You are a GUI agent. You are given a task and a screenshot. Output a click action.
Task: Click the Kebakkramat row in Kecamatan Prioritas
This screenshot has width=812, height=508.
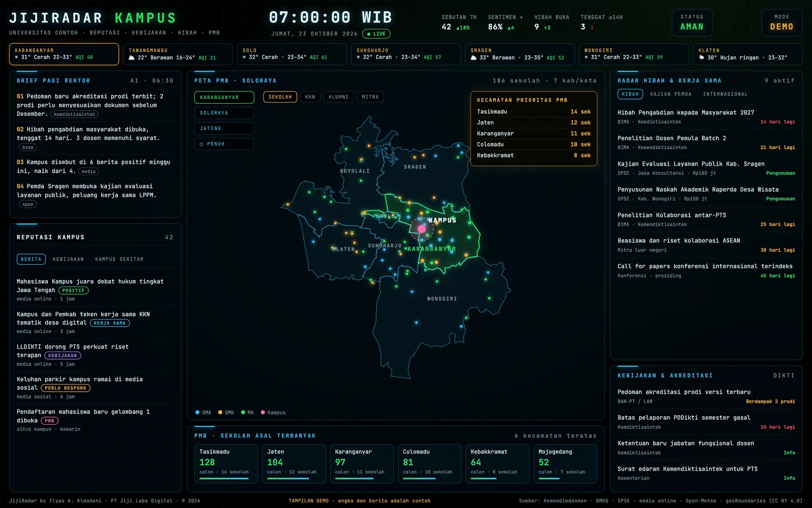pyautogui.click(x=533, y=155)
